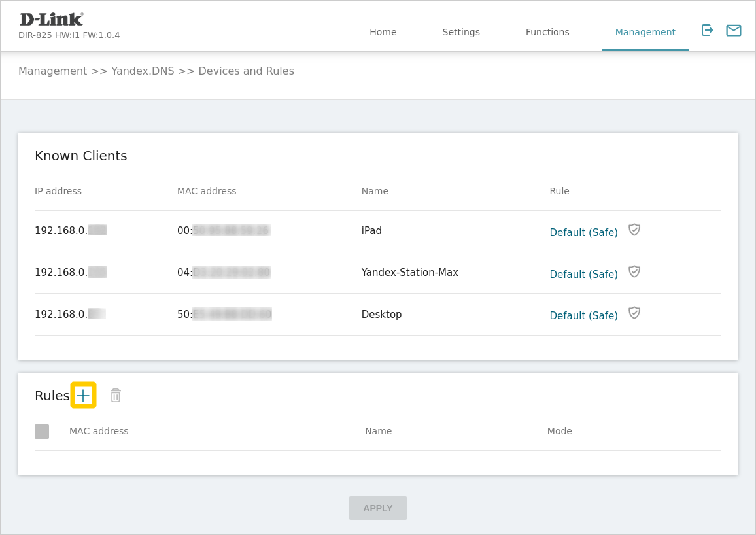Toggle the select-all checkbox in Rules
756x535 pixels.
(42, 432)
